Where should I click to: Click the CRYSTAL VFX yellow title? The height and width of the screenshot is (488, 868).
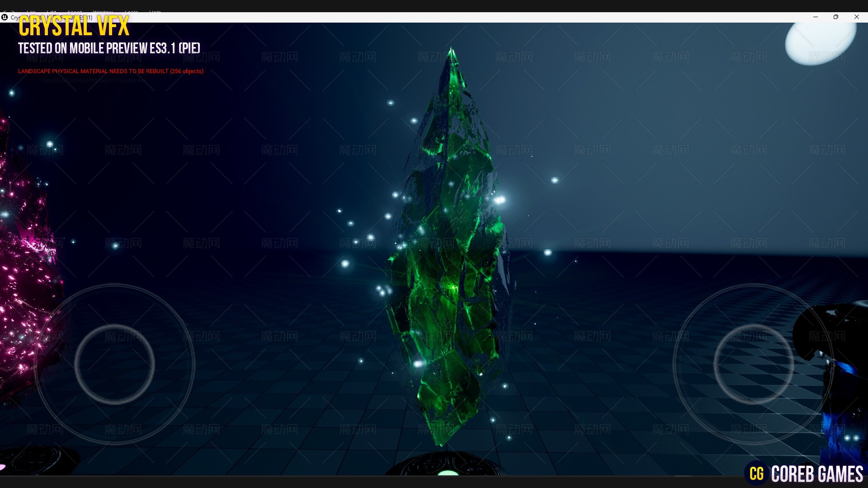pyautogui.click(x=74, y=26)
